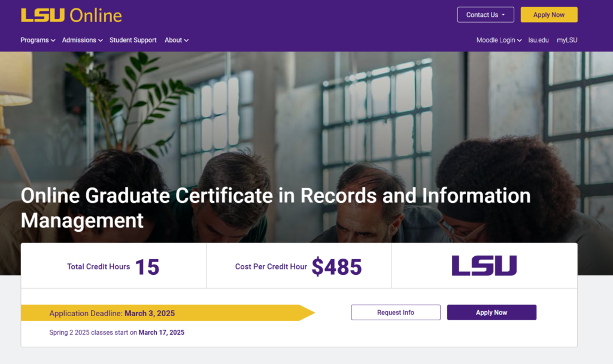The image size is (613, 364).
Task: Go to the myLSU link
Action: (x=567, y=40)
